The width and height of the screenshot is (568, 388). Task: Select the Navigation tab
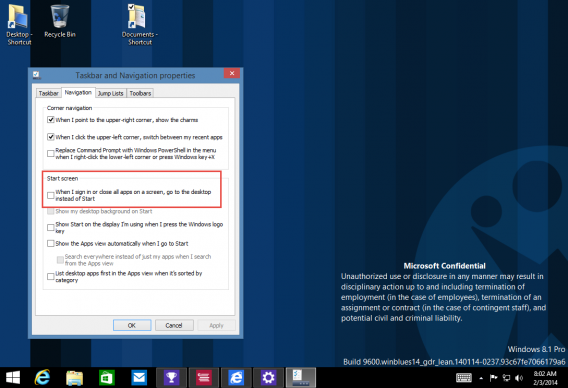(x=78, y=92)
